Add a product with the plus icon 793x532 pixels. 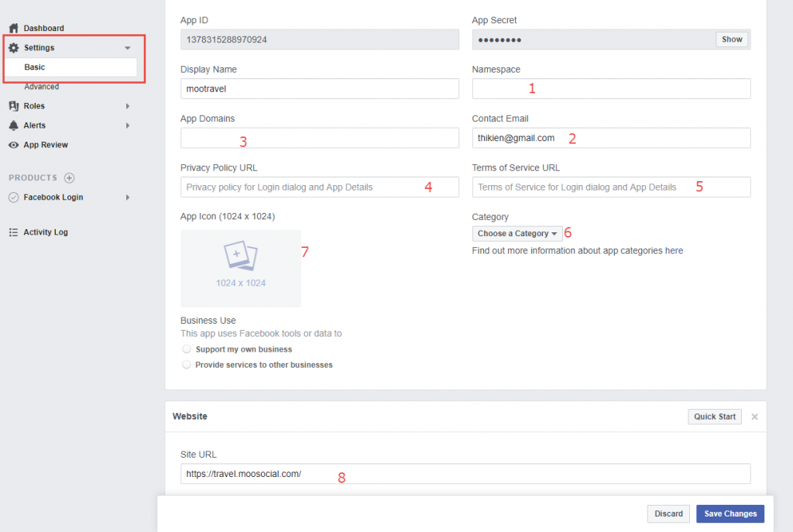(69, 177)
